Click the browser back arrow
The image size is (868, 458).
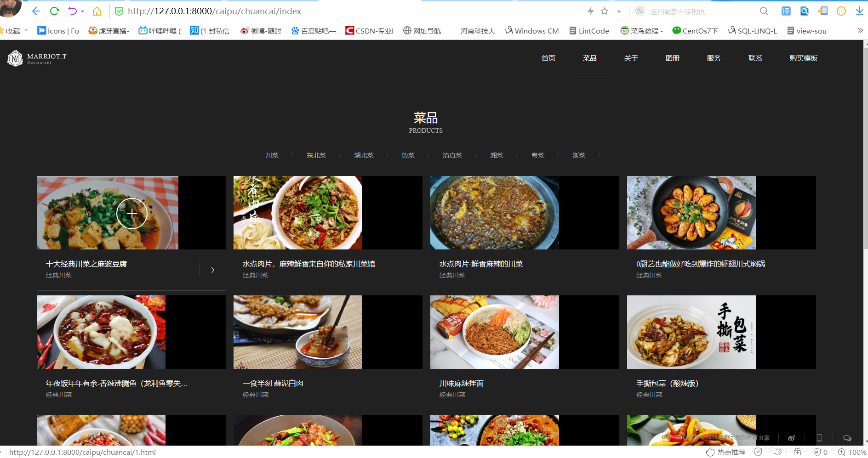(x=36, y=11)
